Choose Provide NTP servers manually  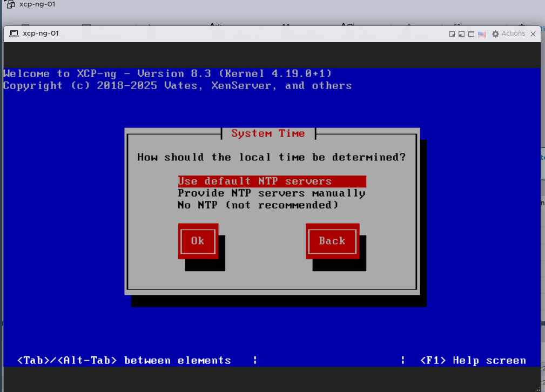pyautogui.click(x=272, y=193)
